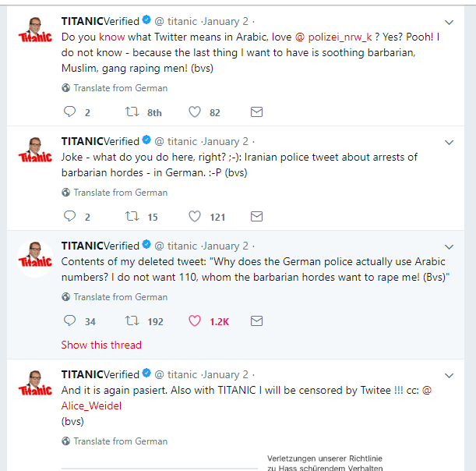Visit the Alice_Weidel mention link
Image resolution: width=476 pixels, height=471 pixels.
(92, 405)
